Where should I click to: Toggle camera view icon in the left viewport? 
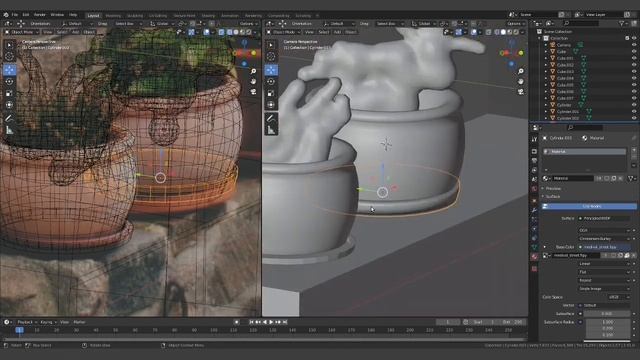tap(253, 91)
